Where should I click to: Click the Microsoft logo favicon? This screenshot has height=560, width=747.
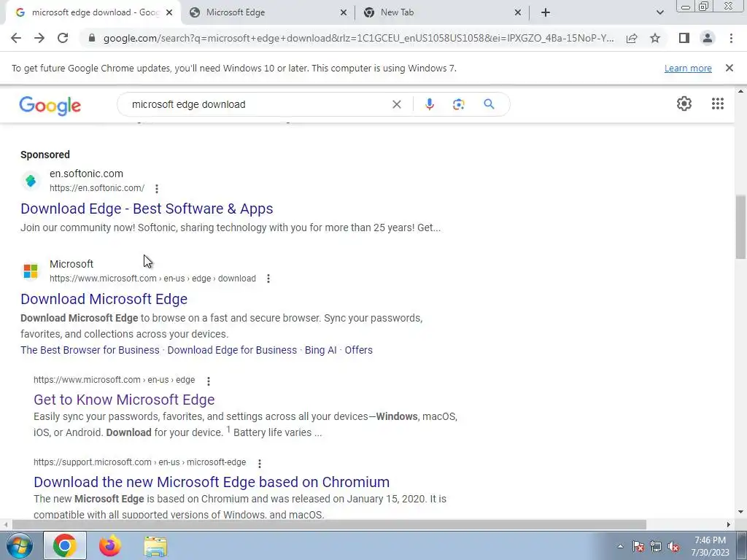click(31, 271)
